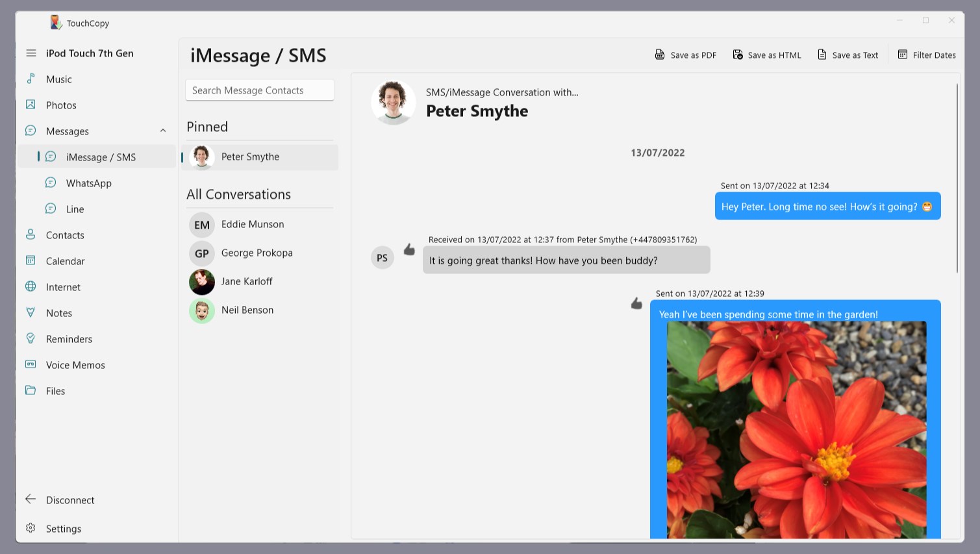Click the Contacts person icon

tap(31, 234)
